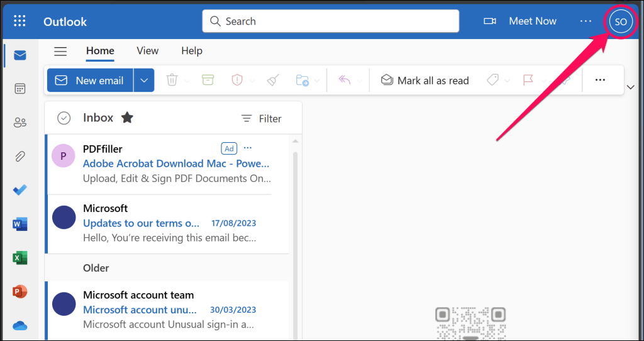
Task: Open the To Do checkmark icon
Action: click(x=19, y=190)
